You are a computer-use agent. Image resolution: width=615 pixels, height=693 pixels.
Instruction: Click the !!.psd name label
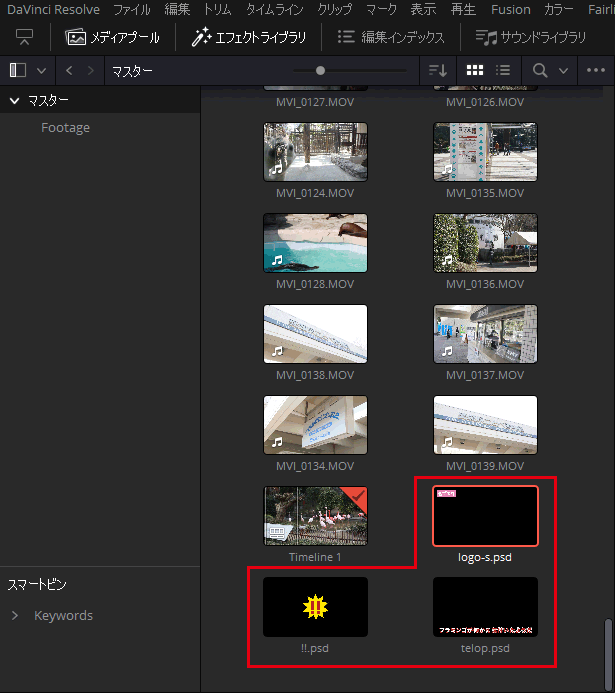315,648
